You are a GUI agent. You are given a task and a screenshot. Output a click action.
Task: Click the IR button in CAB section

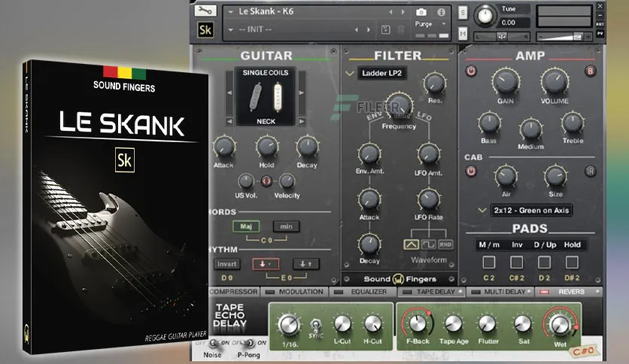(590, 171)
